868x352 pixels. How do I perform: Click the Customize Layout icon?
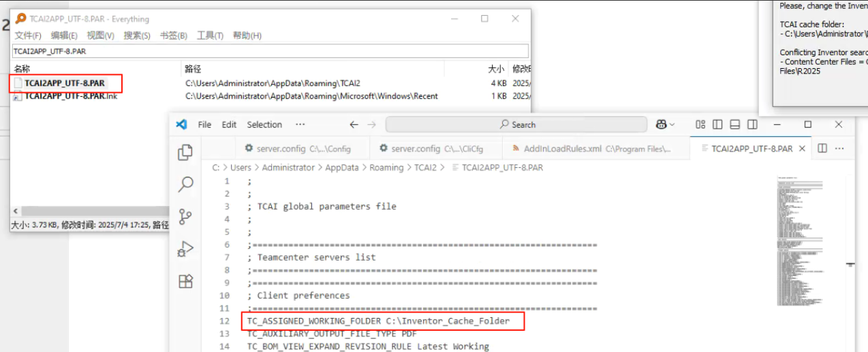(700, 125)
